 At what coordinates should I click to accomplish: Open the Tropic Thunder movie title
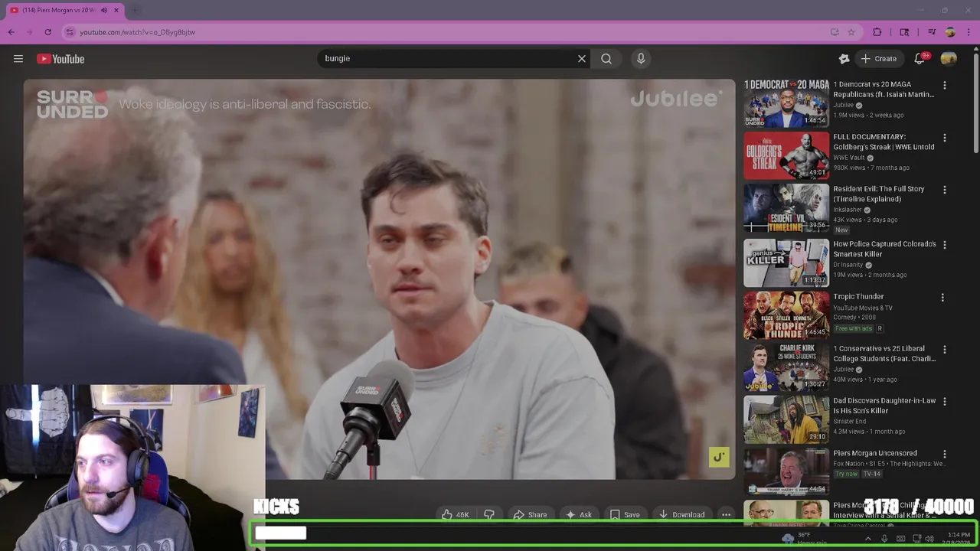(x=858, y=297)
